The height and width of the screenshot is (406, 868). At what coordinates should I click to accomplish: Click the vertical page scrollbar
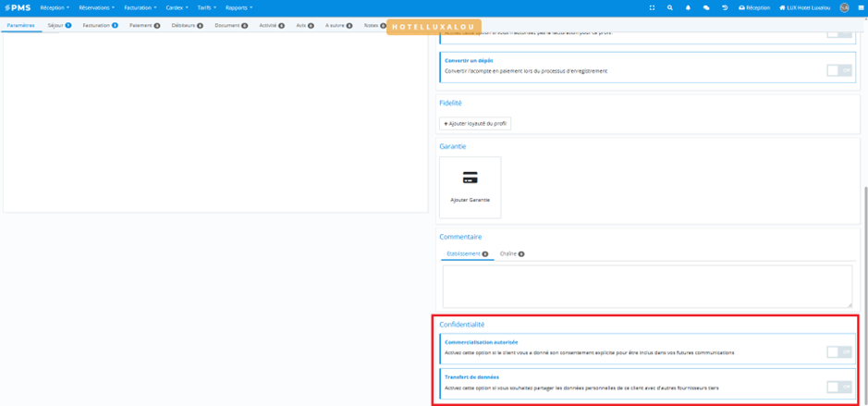(x=865, y=277)
